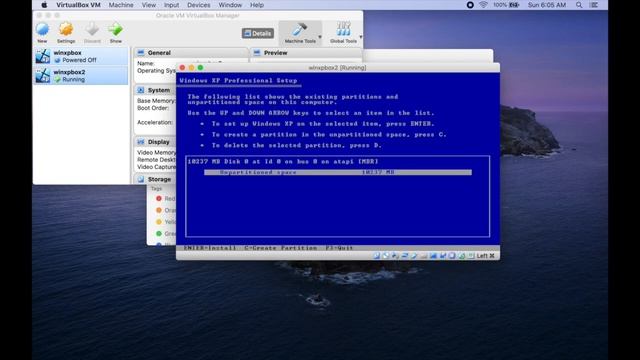Collapse the General section header
The width and height of the screenshot is (640, 360).
coord(191,53)
